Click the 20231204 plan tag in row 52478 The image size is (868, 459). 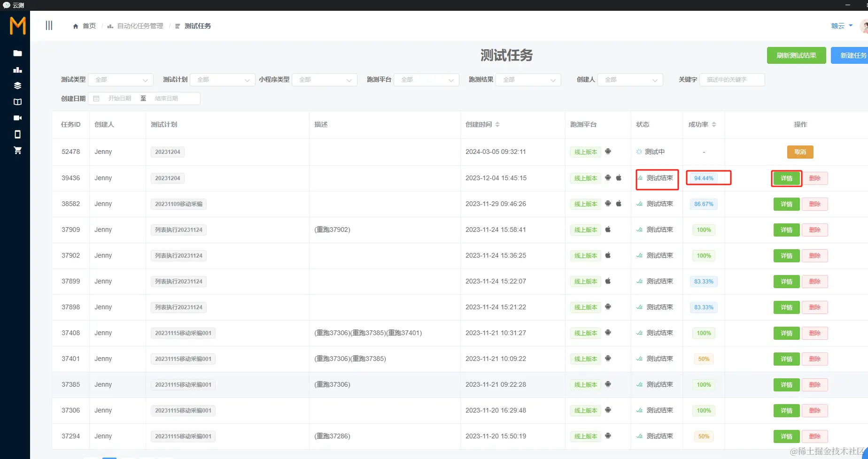tap(168, 152)
